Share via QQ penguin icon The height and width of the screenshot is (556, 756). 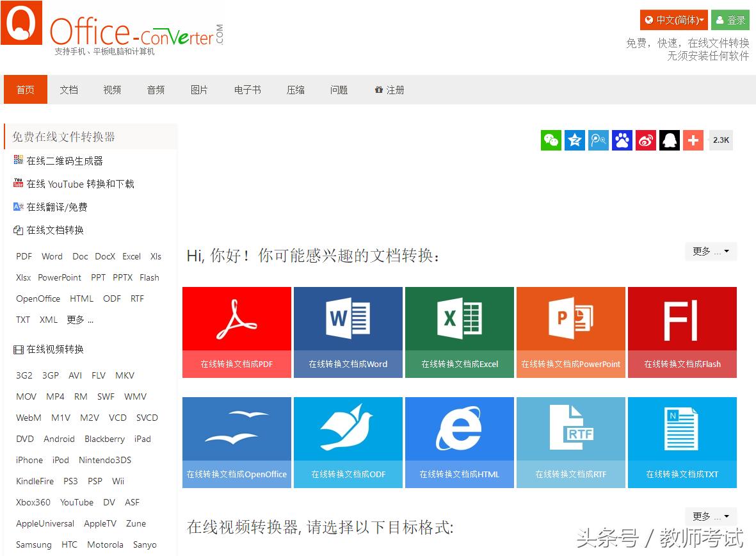pos(669,140)
